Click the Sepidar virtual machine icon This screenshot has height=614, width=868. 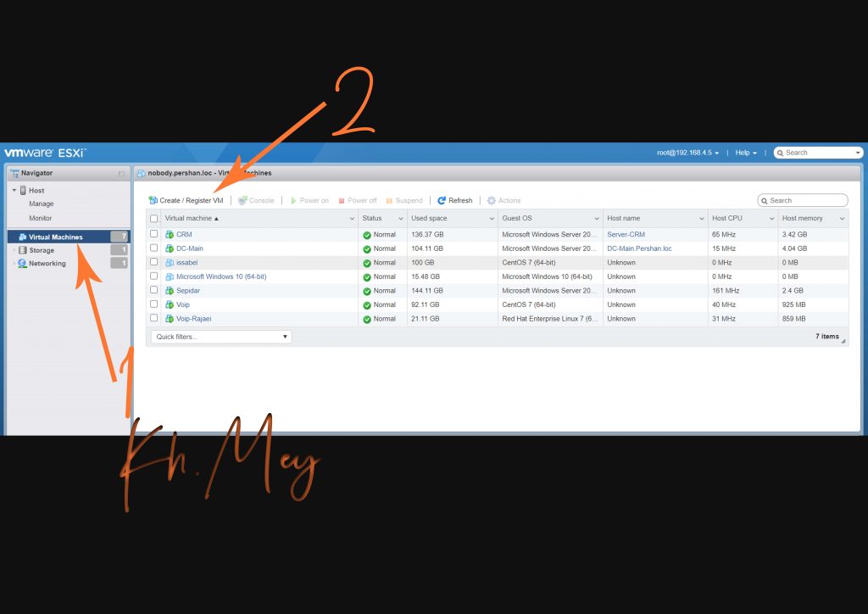click(x=170, y=291)
